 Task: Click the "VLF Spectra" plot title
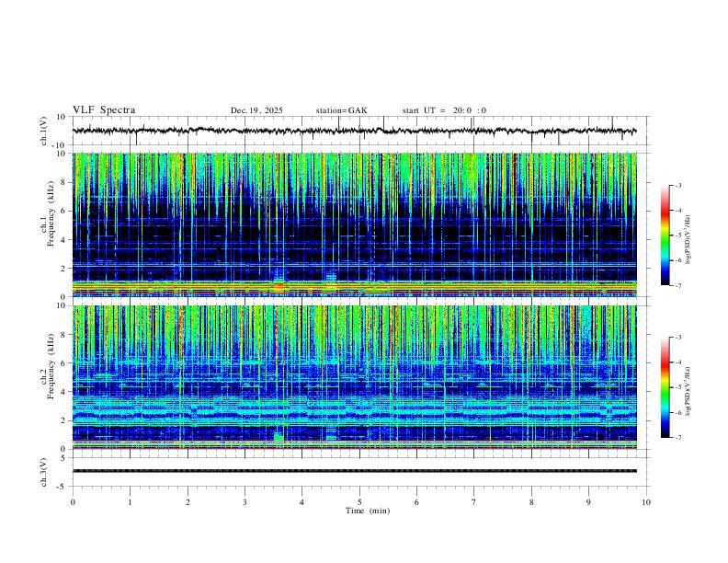click(104, 110)
